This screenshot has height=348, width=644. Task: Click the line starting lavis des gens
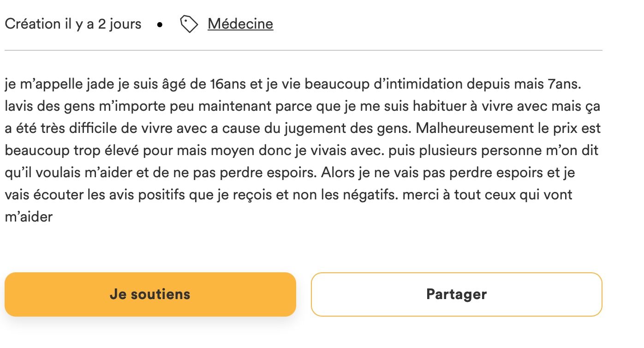tap(303, 107)
